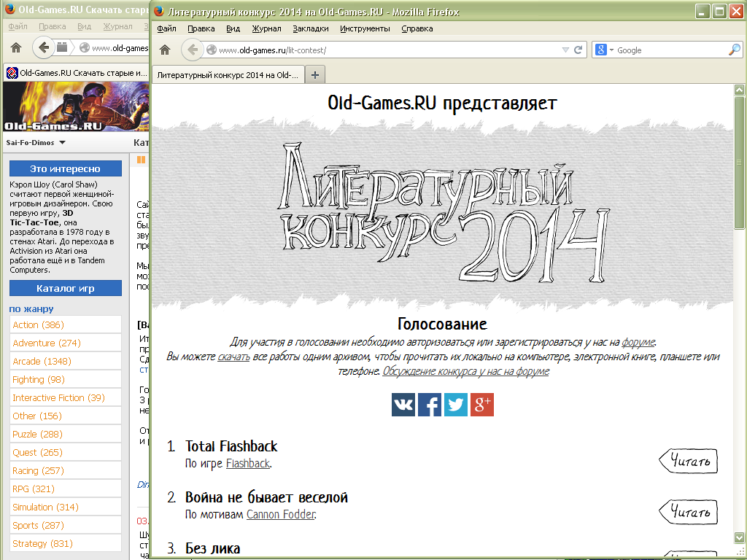Open Arcade (1348) genre link
This screenshot has height=560, width=747.
(x=42, y=361)
